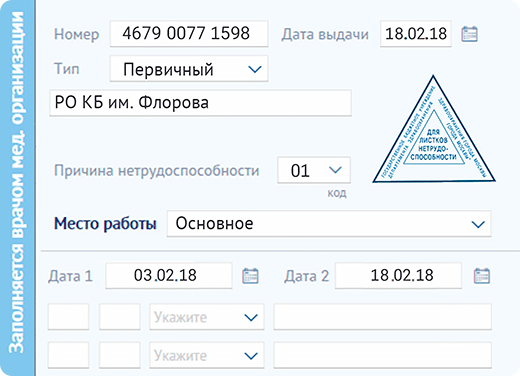
Task: Click the Причина нетрудоспособности label
Action: coord(156,171)
